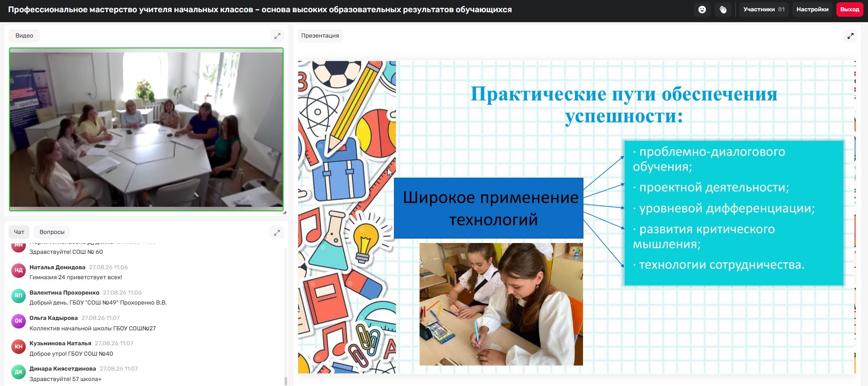
Task: Click the webinar title in header
Action: point(260,10)
